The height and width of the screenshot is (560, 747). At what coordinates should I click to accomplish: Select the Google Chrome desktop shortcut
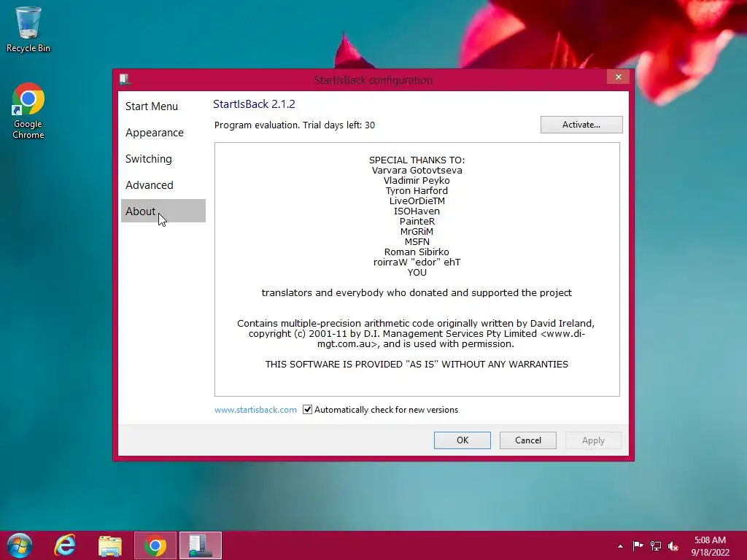click(28, 112)
